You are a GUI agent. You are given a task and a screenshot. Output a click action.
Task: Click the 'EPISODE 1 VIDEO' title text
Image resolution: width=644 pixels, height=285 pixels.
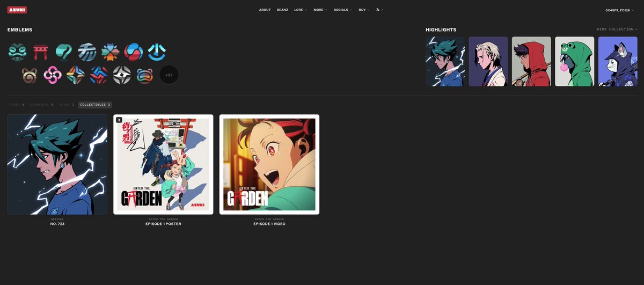269,224
